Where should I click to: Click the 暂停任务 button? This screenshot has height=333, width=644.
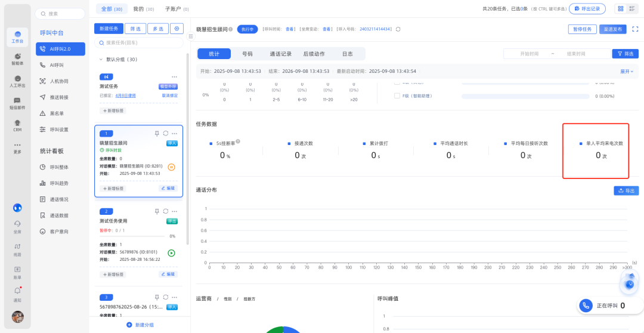click(x=582, y=29)
